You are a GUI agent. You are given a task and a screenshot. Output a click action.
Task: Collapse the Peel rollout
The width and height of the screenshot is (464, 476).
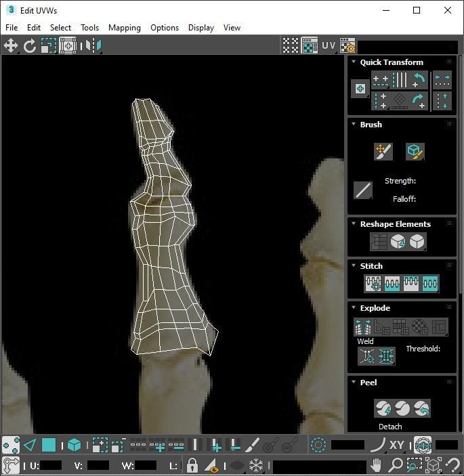click(354, 382)
